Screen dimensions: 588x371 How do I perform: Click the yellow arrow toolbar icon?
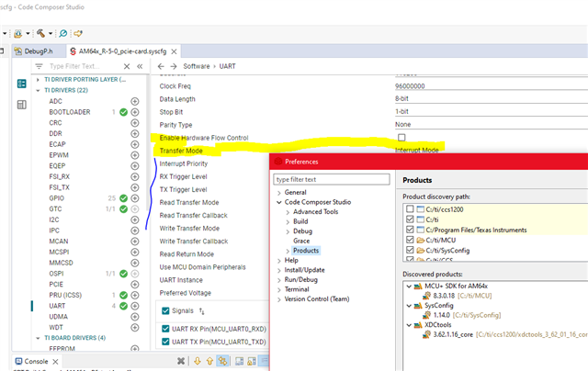[77, 33]
